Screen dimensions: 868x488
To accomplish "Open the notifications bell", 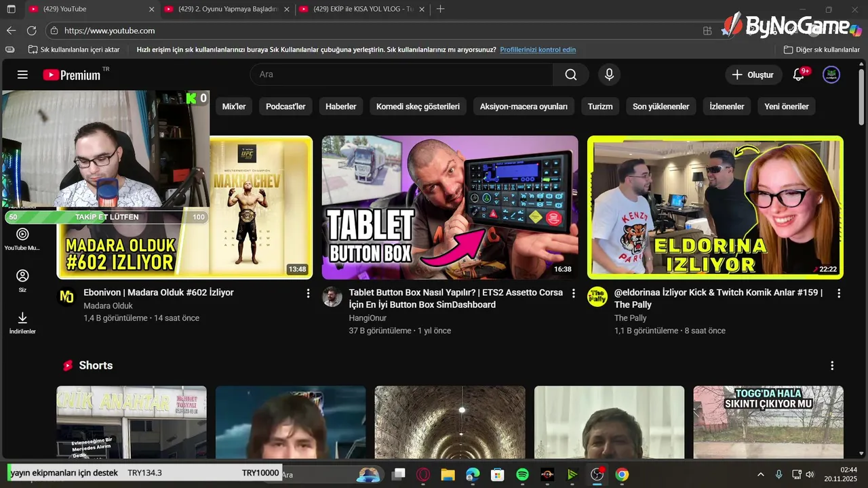I will 798,75.
